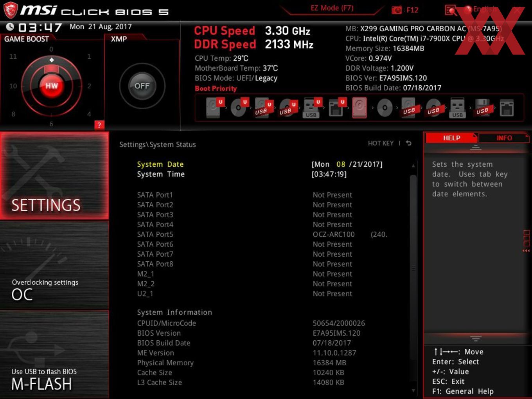This screenshot has width=532, height=399.
Task: Click the GAME BOOST panel header
Action: (27, 39)
